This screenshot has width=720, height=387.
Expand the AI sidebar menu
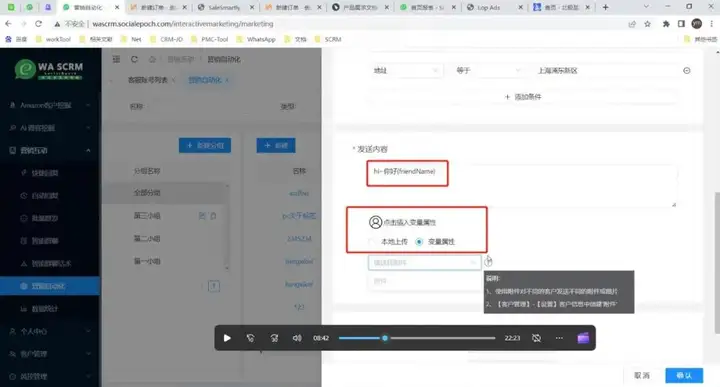[x=50, y=128]
